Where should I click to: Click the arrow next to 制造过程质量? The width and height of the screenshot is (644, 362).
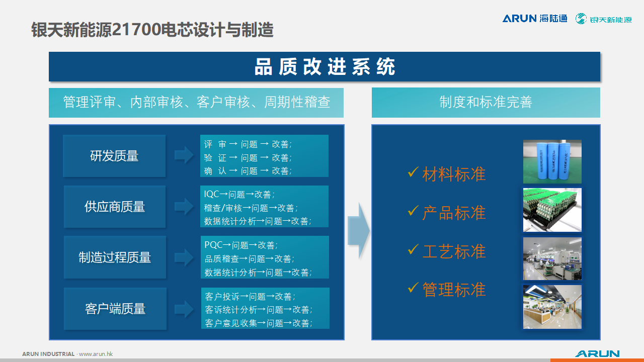click(x=184, y=257)
